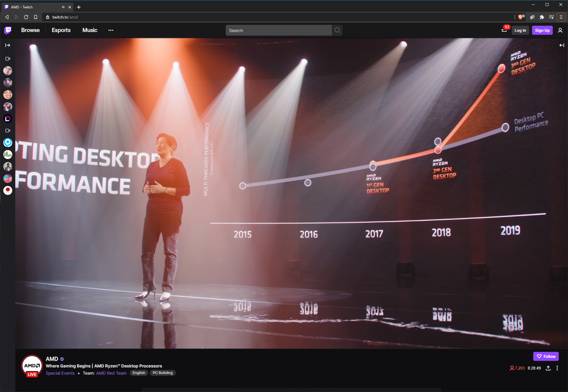
Task: Open the user account menu icon
Action: point(560,30)
